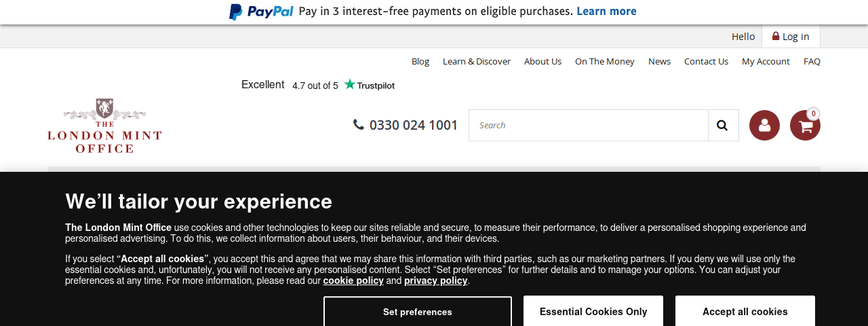Go to the About Us page

click(542, 61)
